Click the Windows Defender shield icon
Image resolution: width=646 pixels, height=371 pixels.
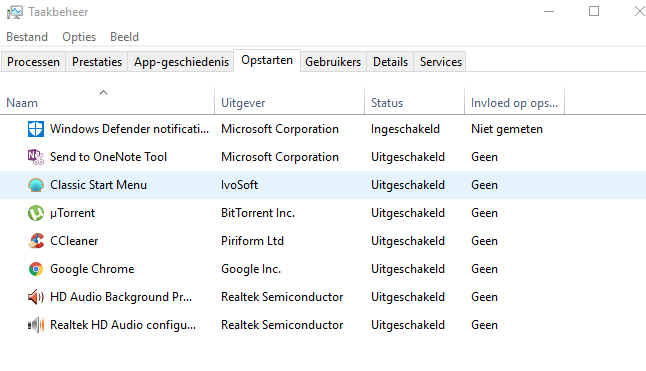click(x=36, y=129)
